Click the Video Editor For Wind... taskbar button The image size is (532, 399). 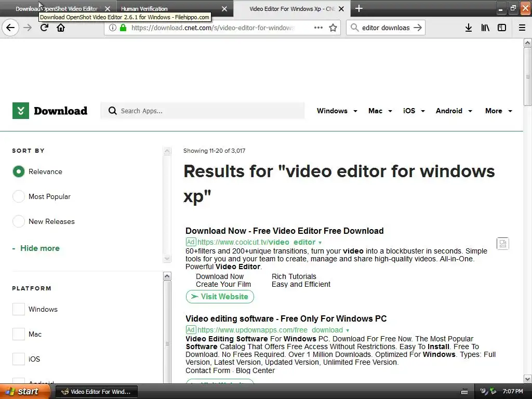[x=97, y=392]
